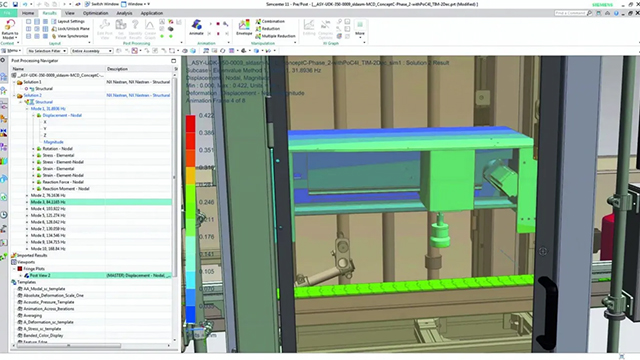The width and height of the screenshot is (640, 360).
Task: Select the Magnitude result component
Action: click(x=53, y=142)
